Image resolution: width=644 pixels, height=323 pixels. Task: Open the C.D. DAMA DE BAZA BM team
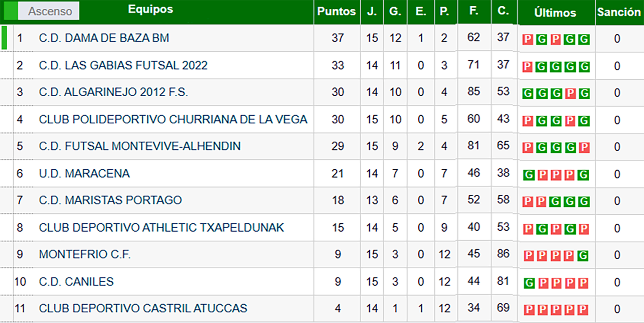point(104,38)
